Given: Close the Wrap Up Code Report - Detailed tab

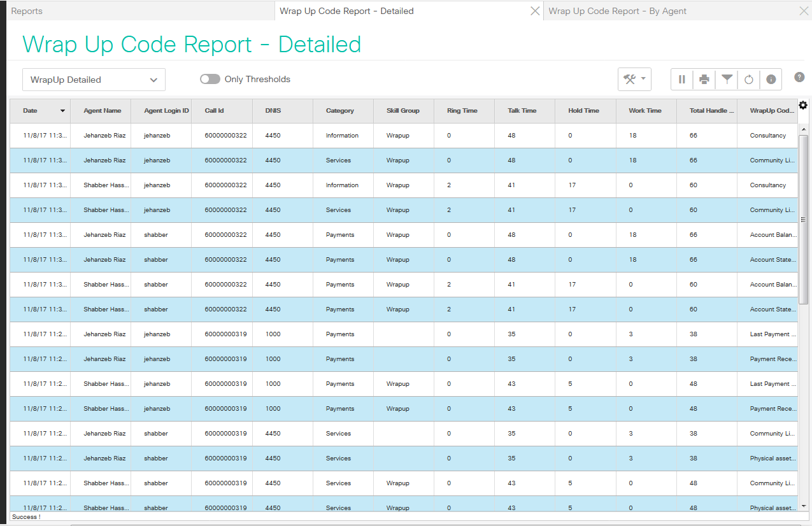Looking at the screenshot, I should click(535, 11).
